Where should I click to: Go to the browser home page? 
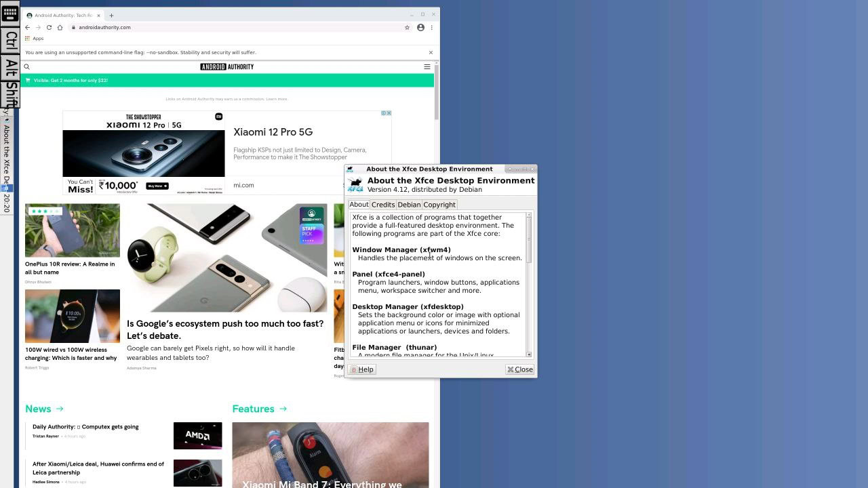(x=60, y=27)
